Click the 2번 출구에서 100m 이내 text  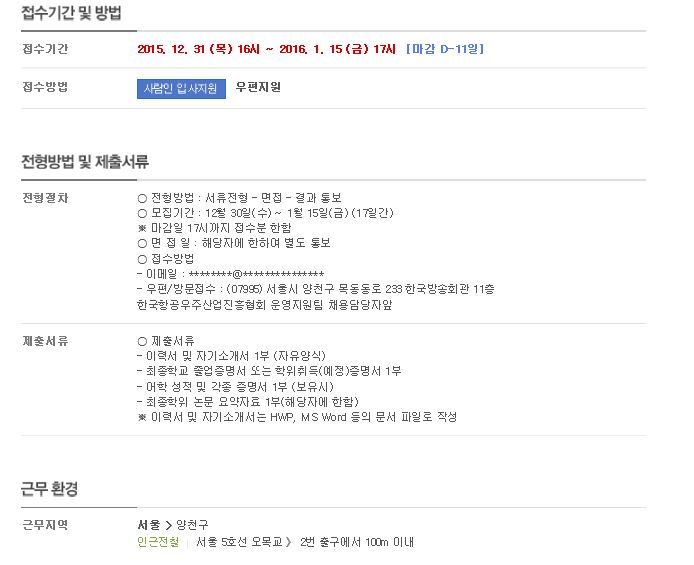coord(357,542)
